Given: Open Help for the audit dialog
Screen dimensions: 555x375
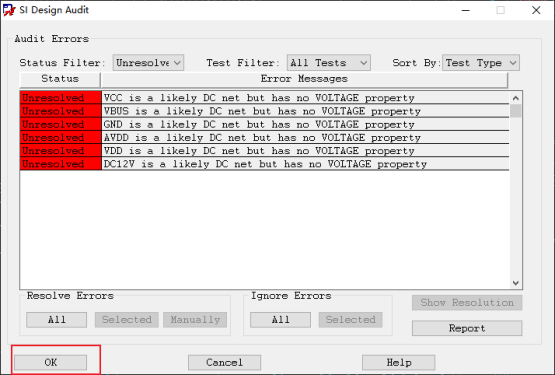Looking at the screenshot, I should pos(399,362).
